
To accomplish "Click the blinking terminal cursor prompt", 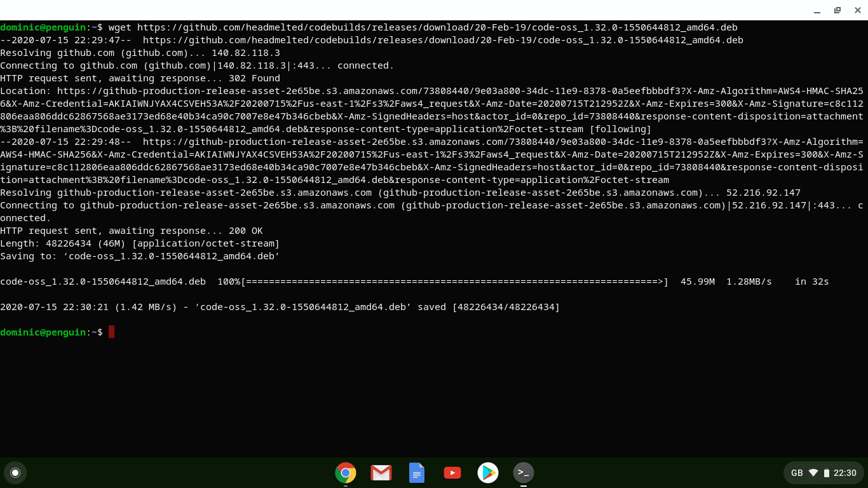I will (x=111, y=332).
